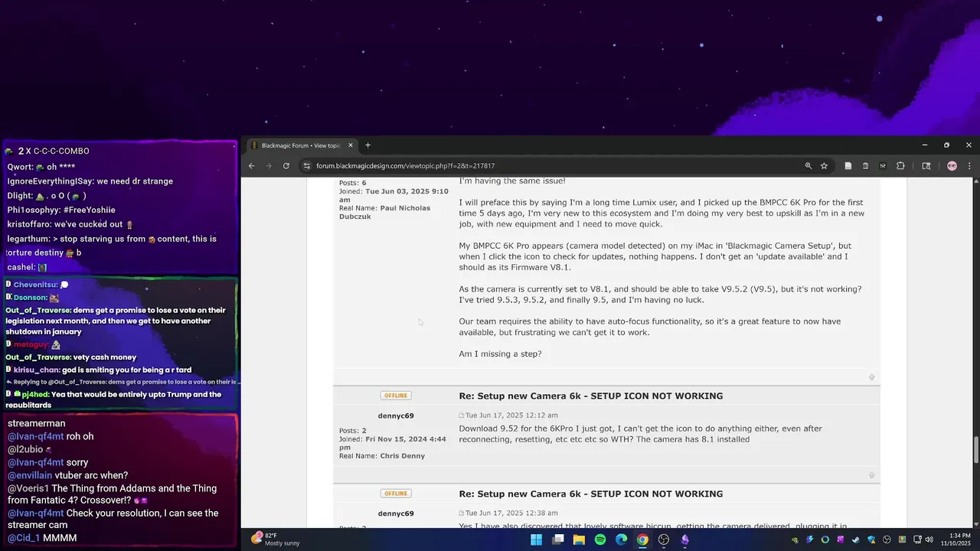
Task: Open the Windows Start menu
Action: click(537, 540)
